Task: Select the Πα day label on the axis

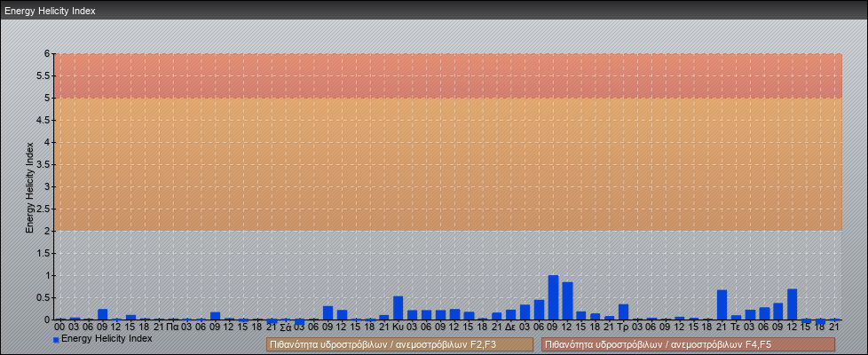Action: coord(172,327)
